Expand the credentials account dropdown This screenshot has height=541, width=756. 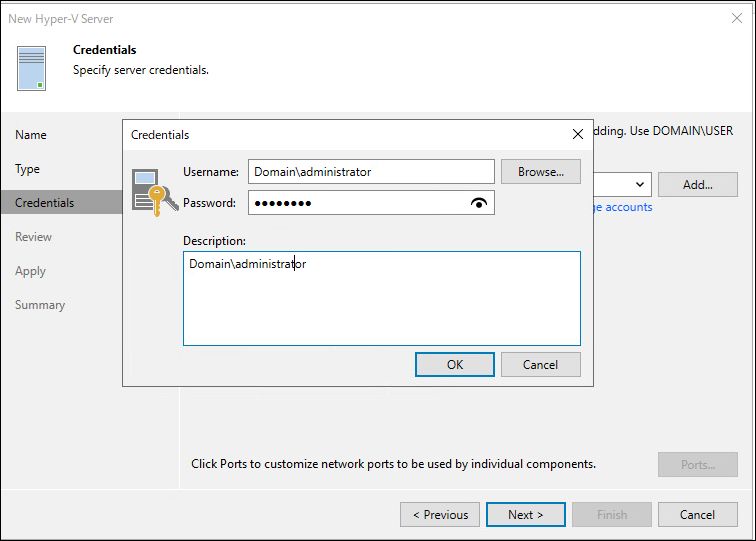coord(638,184)
